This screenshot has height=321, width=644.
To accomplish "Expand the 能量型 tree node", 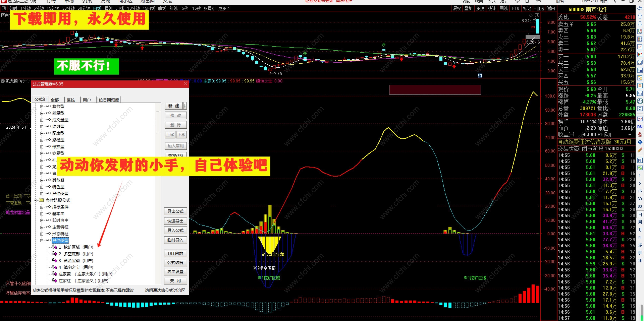I will tap(42, 113).
